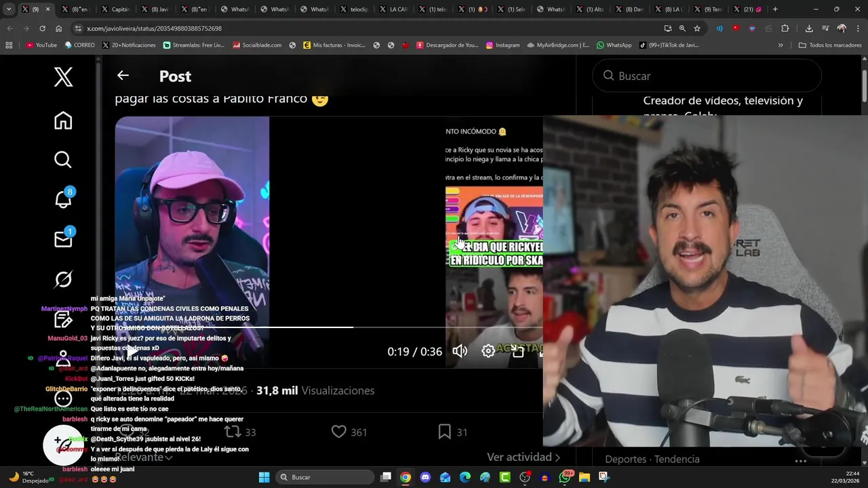Image resolution: width=868 pixels, height=488 pixels.
Task: Open the apps grid in bookmarks bar
Action: tap(9, 45)
